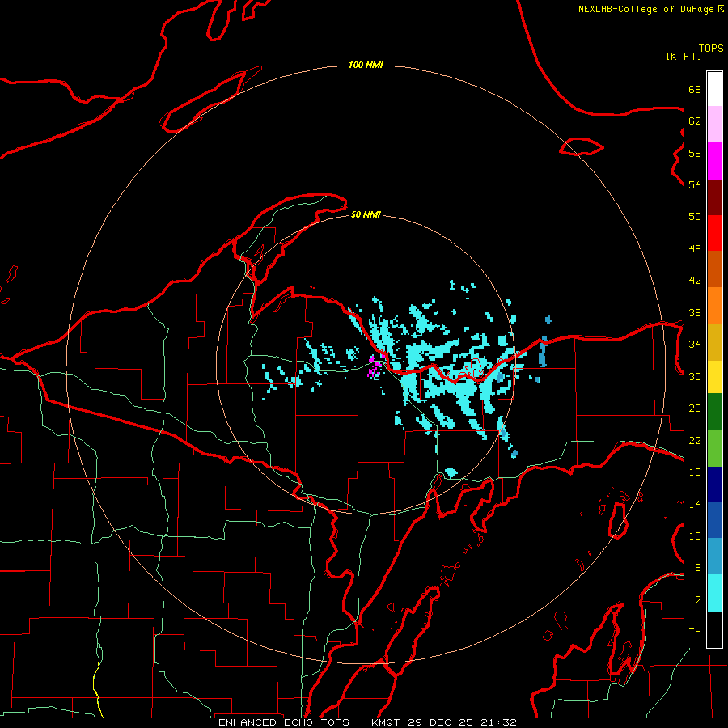Click the 54 legend value
The height and width of the screenshot is (728, 728).
pos(695,184)
